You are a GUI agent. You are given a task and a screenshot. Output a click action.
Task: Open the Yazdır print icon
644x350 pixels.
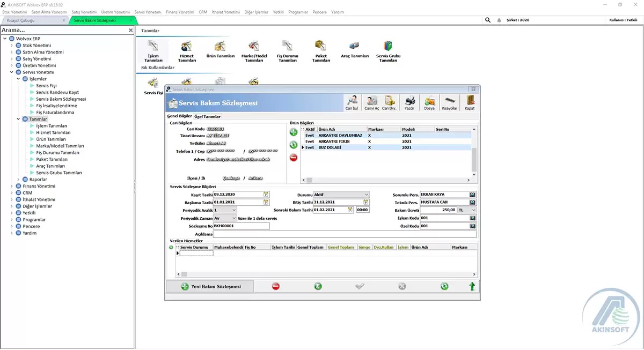pyautogui.click(x=409, y=102)
